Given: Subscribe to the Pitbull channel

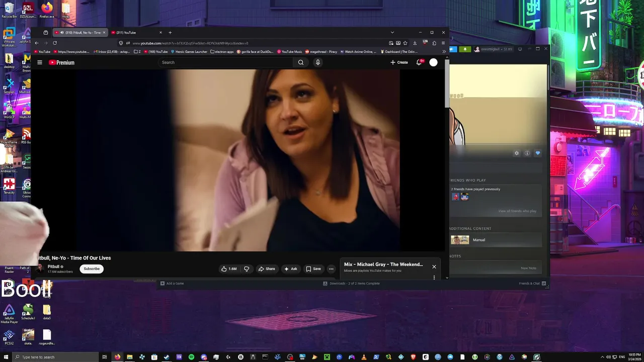Looking at the screenshot, I should tap(92, 269).
